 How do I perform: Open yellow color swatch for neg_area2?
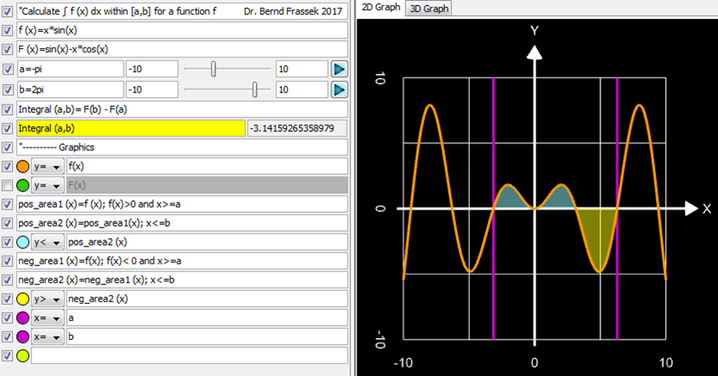coord(22,299)
